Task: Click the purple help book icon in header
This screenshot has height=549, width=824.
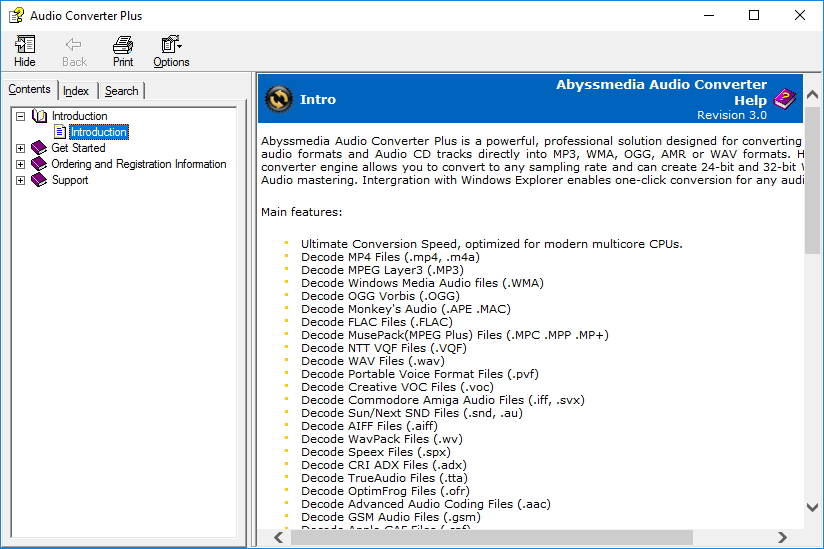Action: pyautogui.click(x=785, y=99)
